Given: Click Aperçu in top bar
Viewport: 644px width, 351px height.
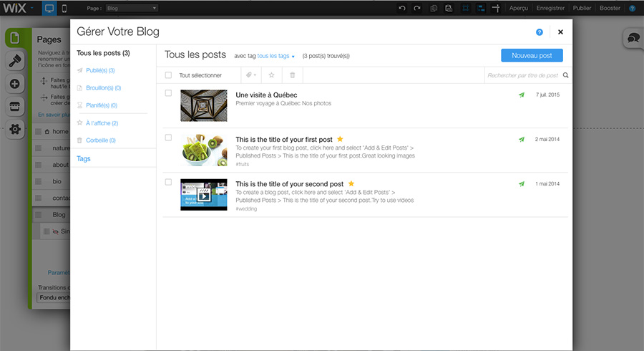Looking at the screenshot, I should point(518,8).
